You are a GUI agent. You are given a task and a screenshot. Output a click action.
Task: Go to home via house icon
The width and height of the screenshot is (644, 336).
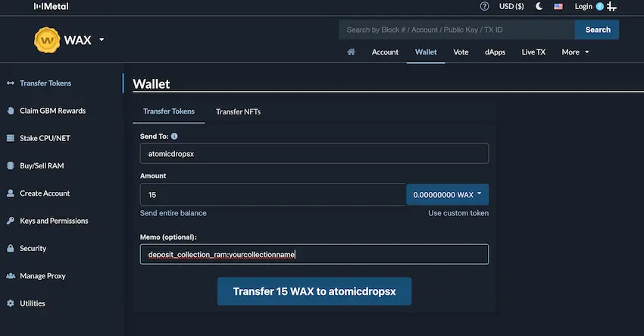[x=351, y=52]
